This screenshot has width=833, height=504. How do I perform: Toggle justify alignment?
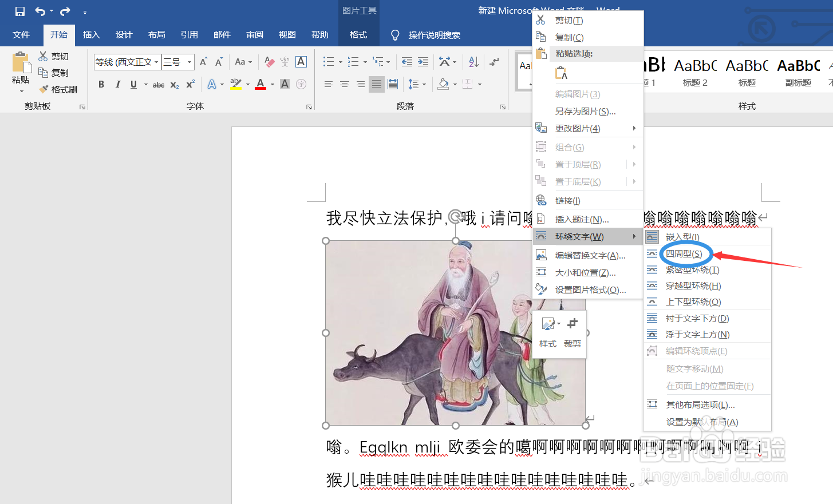377,85
